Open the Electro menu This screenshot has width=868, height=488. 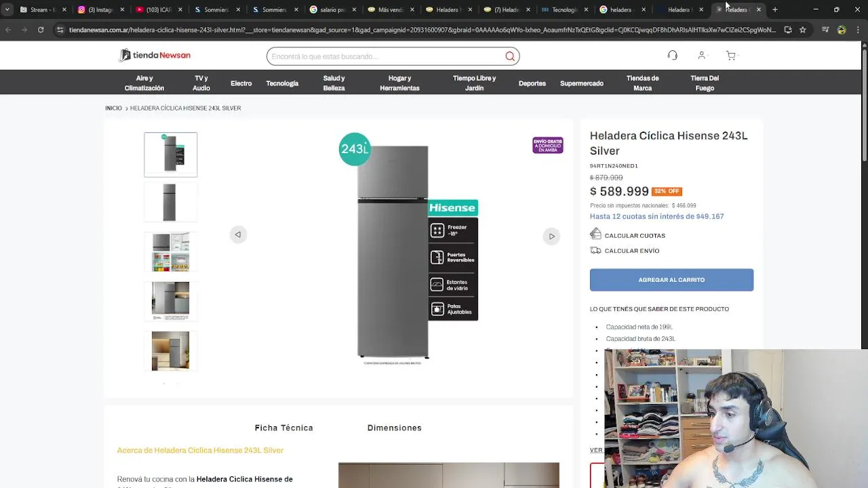[241, 83]
